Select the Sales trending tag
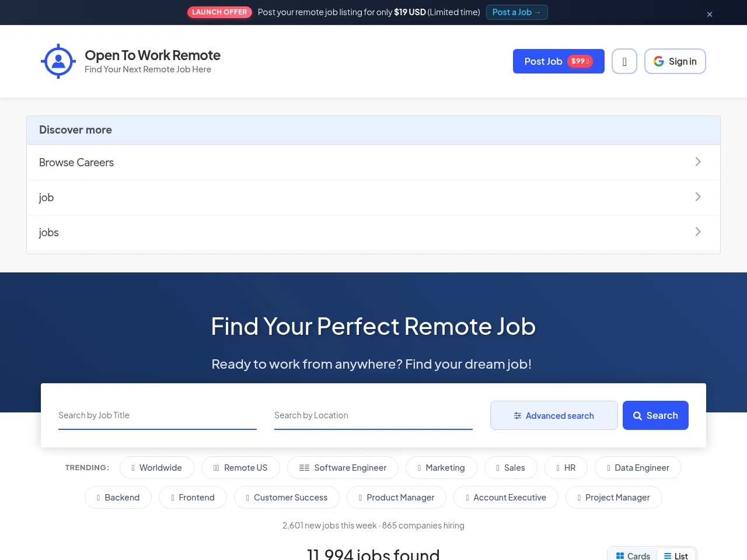747x560 pixels. tap(511, 468)
